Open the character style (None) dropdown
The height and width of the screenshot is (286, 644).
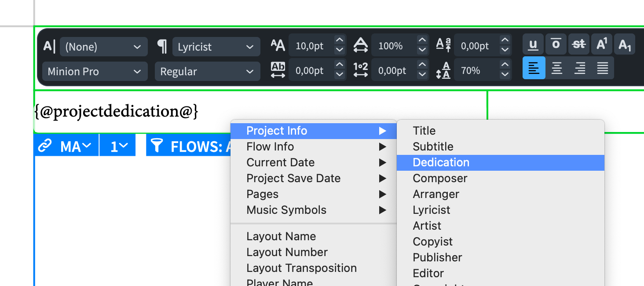click(x=103, y=47)
